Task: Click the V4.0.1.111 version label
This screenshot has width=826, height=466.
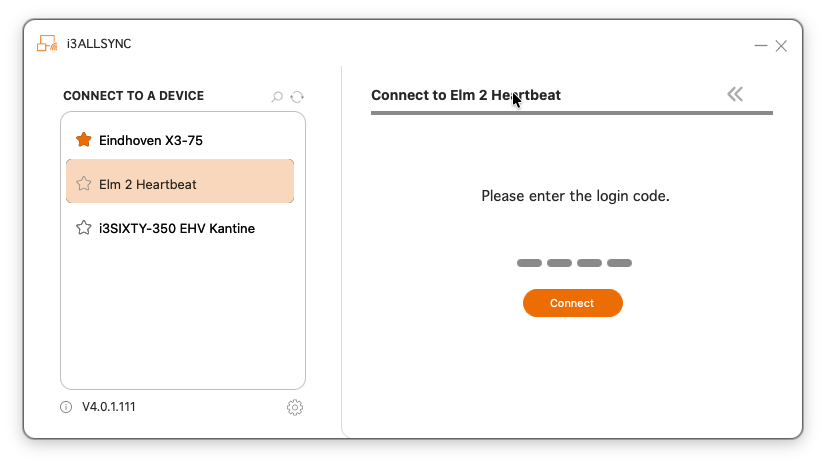Action: [x=108, y=407]
